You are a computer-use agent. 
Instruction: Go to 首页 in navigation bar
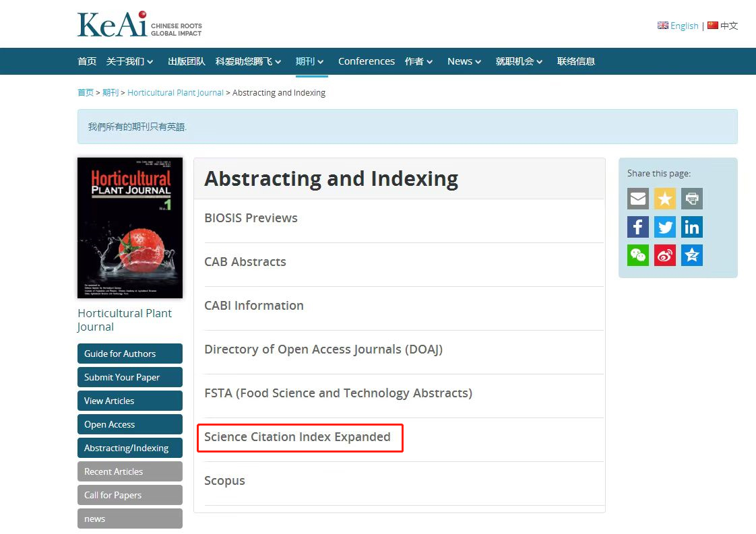click(x=87, y=61)
